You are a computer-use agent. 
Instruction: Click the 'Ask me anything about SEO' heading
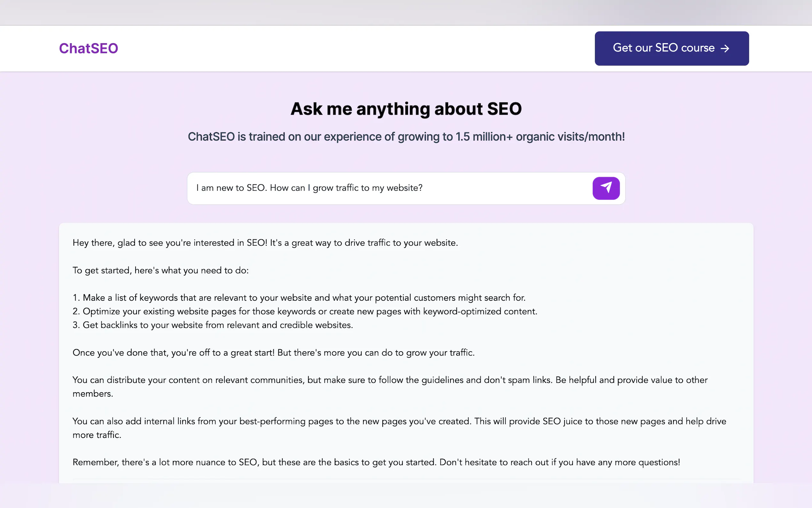click(x=406, y=109)
